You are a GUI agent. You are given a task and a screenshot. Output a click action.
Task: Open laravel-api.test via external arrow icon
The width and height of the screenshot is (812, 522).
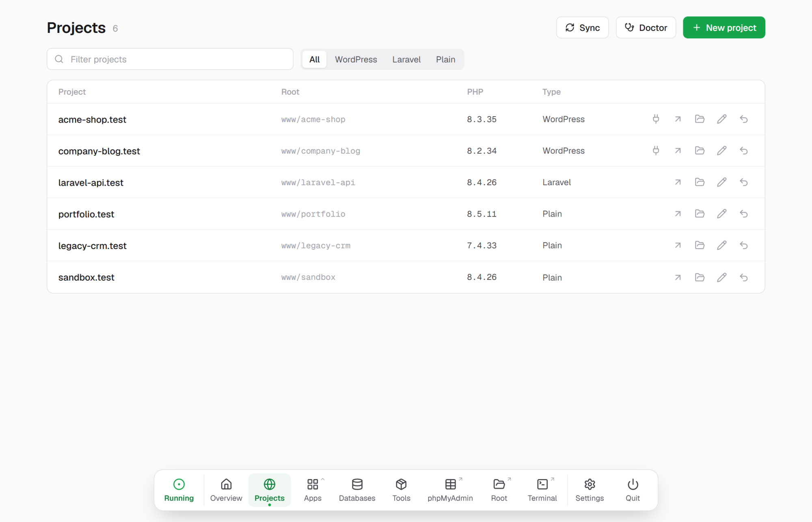tap(678, 182)
